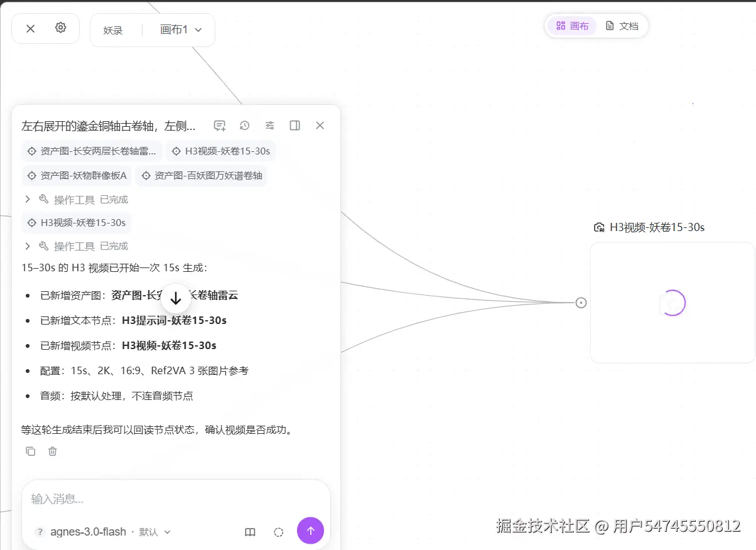Screen dimensions: 756x550
Task: Click the panel title 左右展开的鎏金铜轴古卷轴
Action: 108,126
